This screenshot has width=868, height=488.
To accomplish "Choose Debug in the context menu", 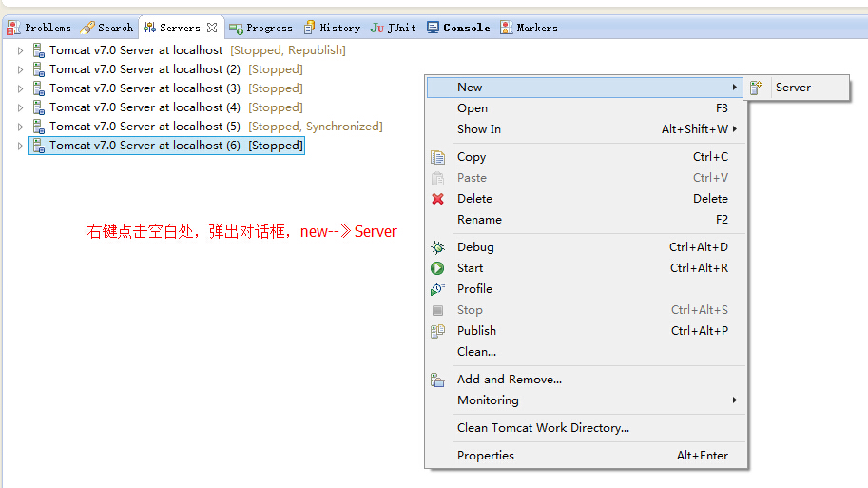I will [587, 247].
